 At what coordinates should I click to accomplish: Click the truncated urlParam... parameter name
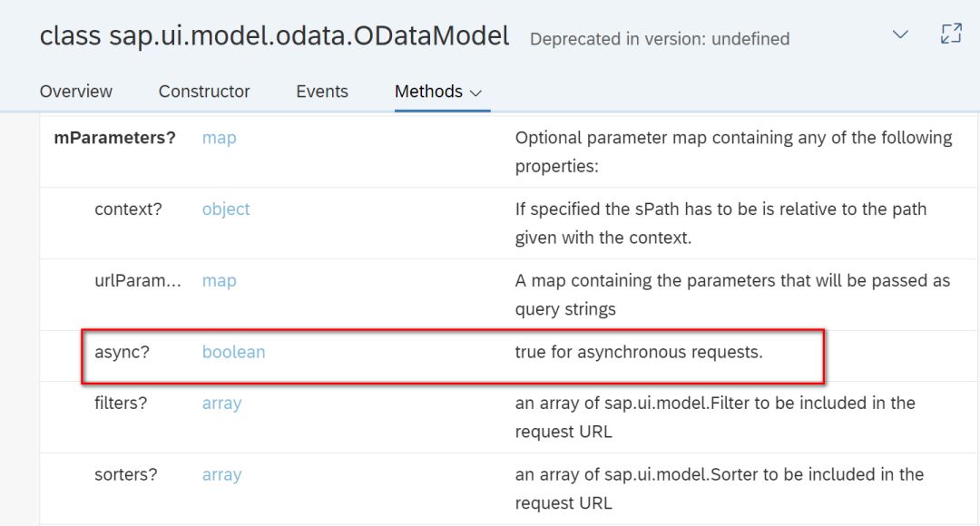point(137,280)
